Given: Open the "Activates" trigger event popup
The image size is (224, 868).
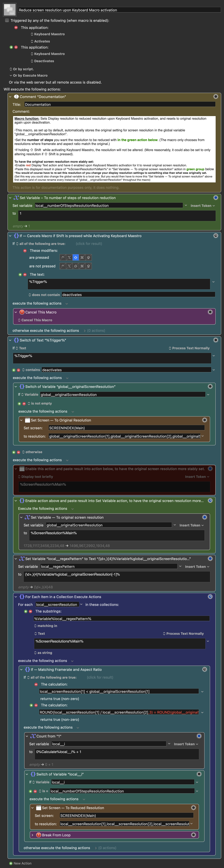Looking at the screenshot, I should point(40,42).
